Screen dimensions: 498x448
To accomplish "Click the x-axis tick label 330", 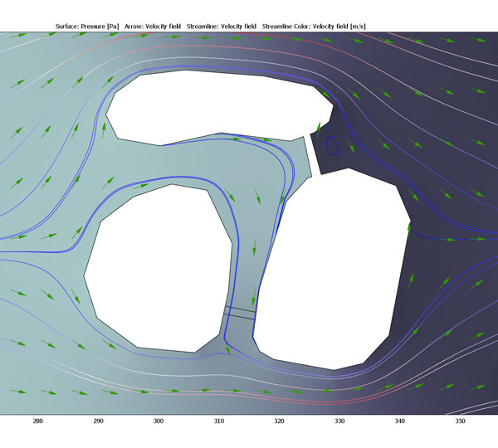I will coord(339,421).
